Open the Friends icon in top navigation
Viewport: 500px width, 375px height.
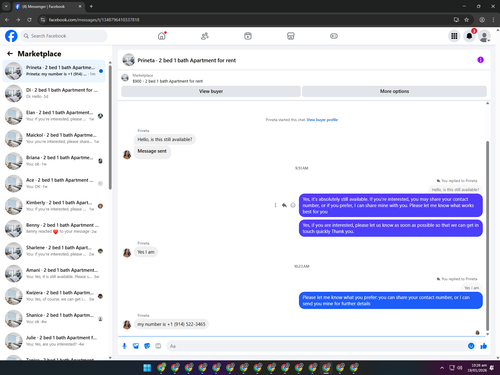pos(205,36)
